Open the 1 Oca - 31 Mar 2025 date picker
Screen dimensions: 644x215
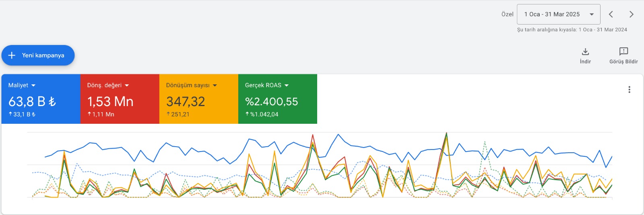point(552,14)
